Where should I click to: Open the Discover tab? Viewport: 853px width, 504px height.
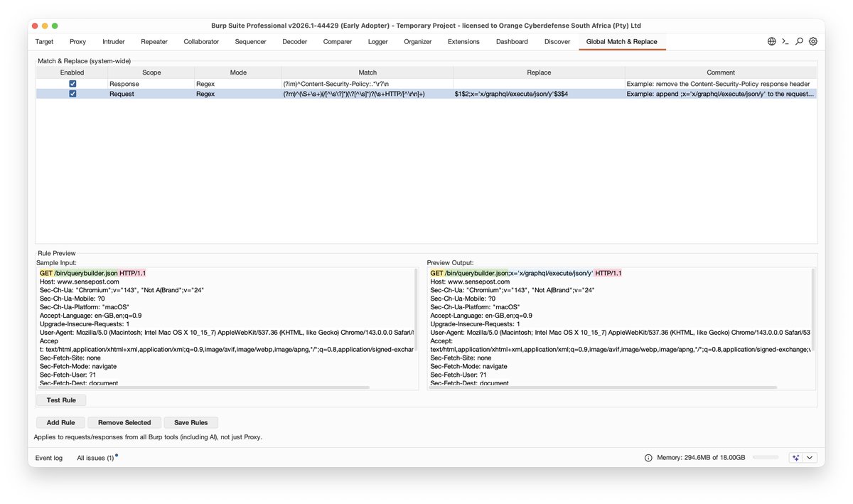[x=557, y=42]
